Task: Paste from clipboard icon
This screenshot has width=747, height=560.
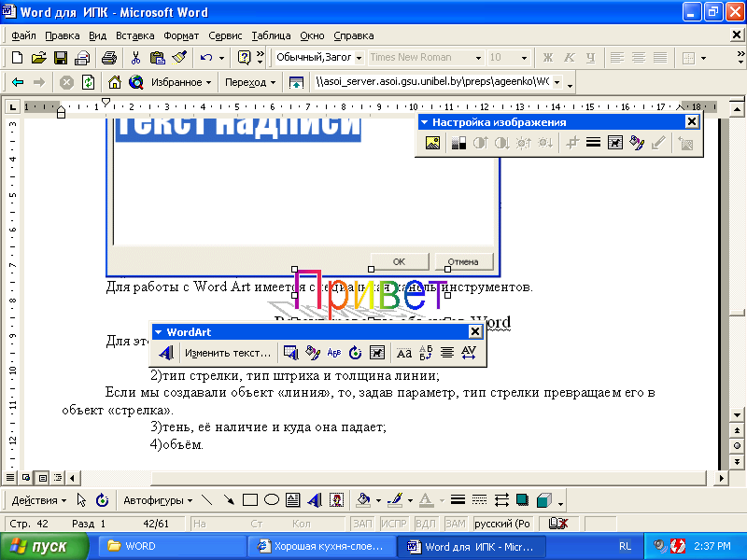Action: 157,58
